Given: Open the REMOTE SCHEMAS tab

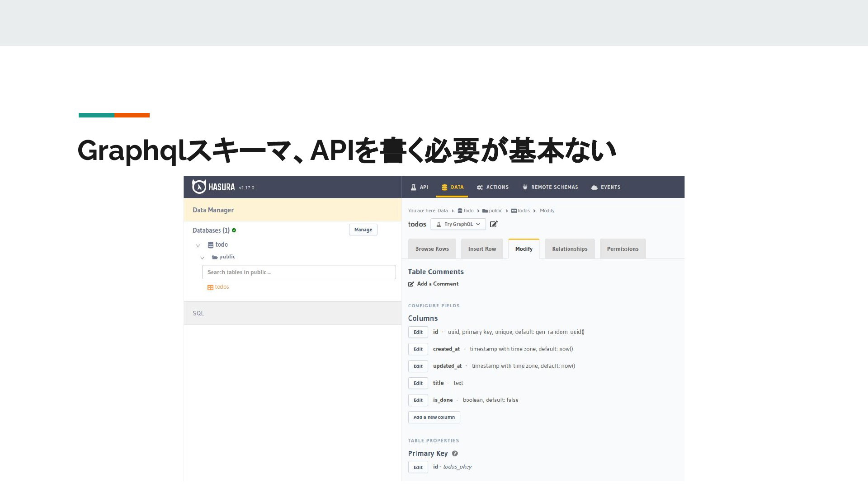Looking at the screenshot, I should (550, 187).
